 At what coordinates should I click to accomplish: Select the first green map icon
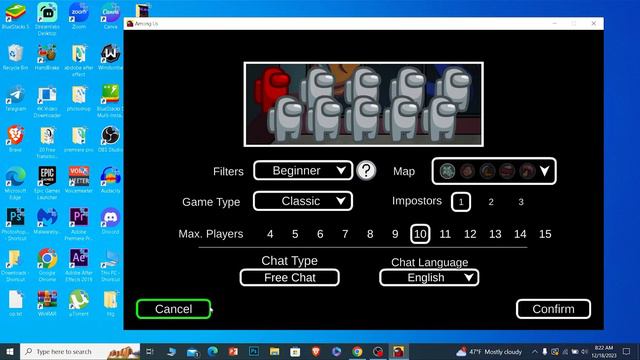[447, 171]
